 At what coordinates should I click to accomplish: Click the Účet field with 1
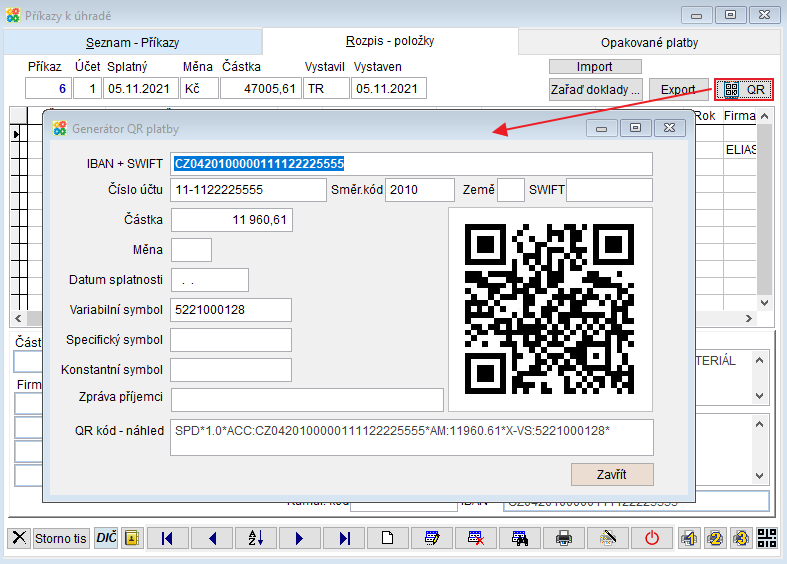[87, 88]
